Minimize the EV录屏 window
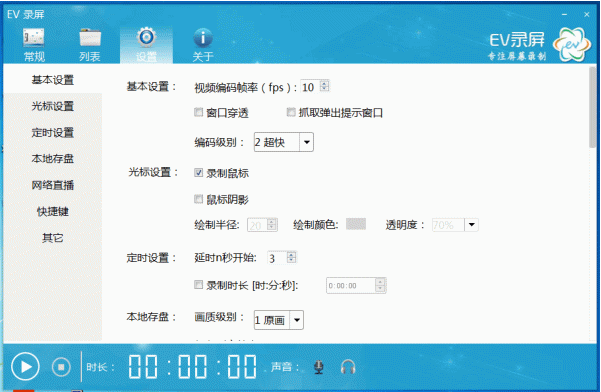 565,15
